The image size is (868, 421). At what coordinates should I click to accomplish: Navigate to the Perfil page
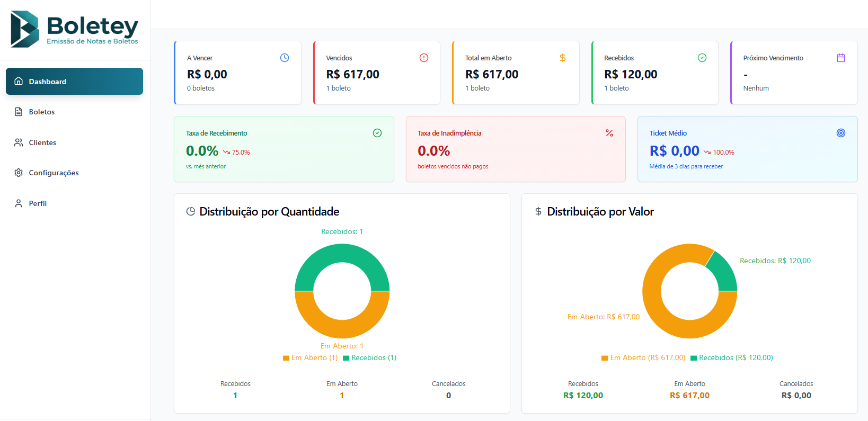coord(38,203)
